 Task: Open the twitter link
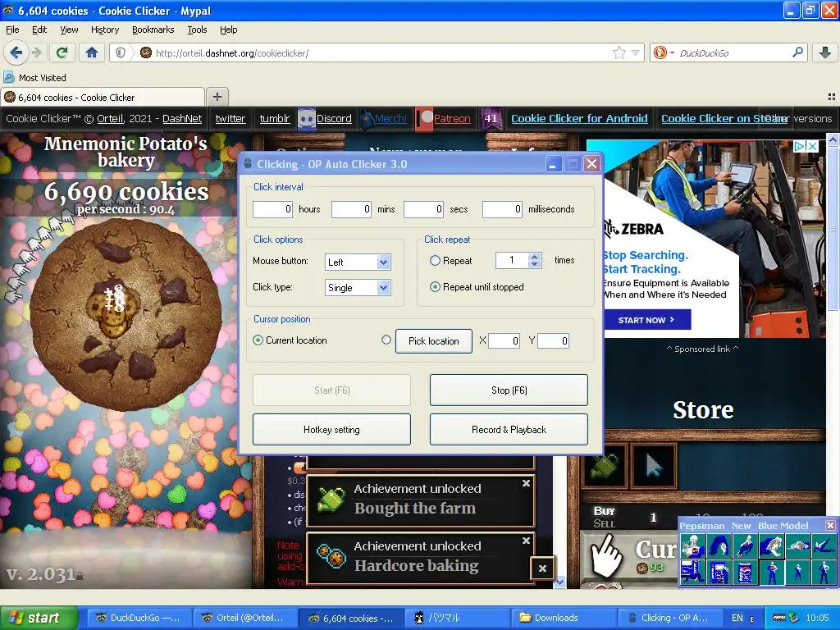click(231, 118)
